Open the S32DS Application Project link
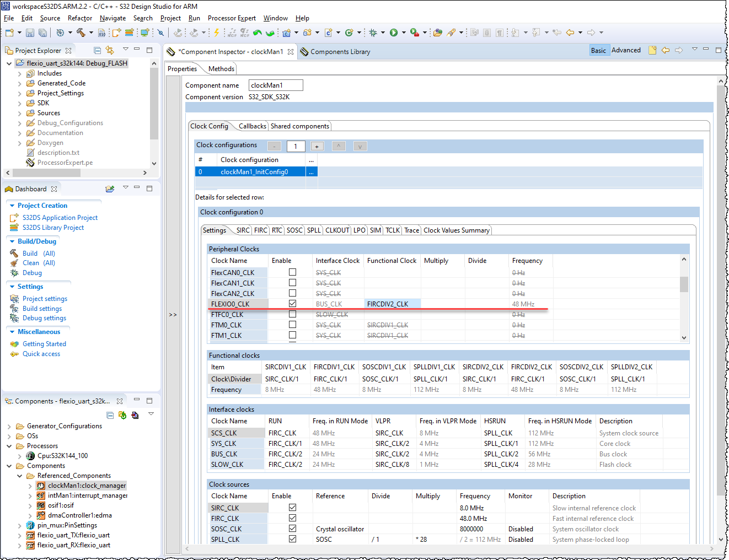 pyautogui.click(x=60, y=217)
